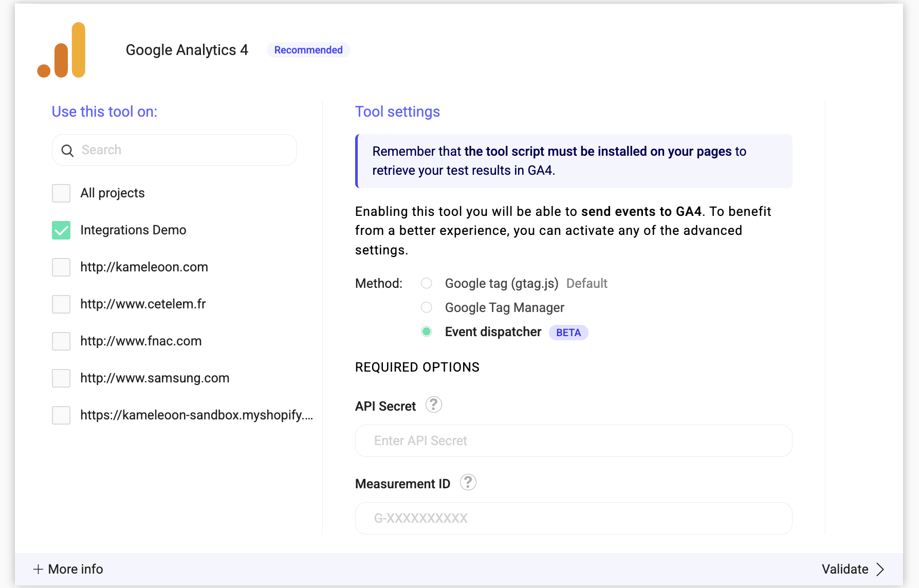The height and width of the screenshot is (588, 919).
Task: Click the Measurement ID label
Action: coord(402,484)
